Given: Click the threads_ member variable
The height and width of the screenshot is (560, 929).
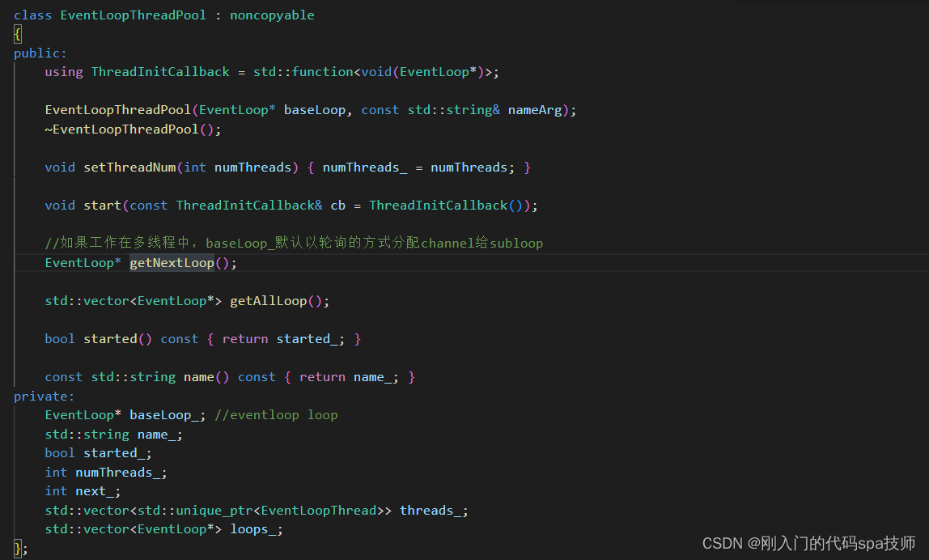Looking at the screenshot, I should (431, 511).
